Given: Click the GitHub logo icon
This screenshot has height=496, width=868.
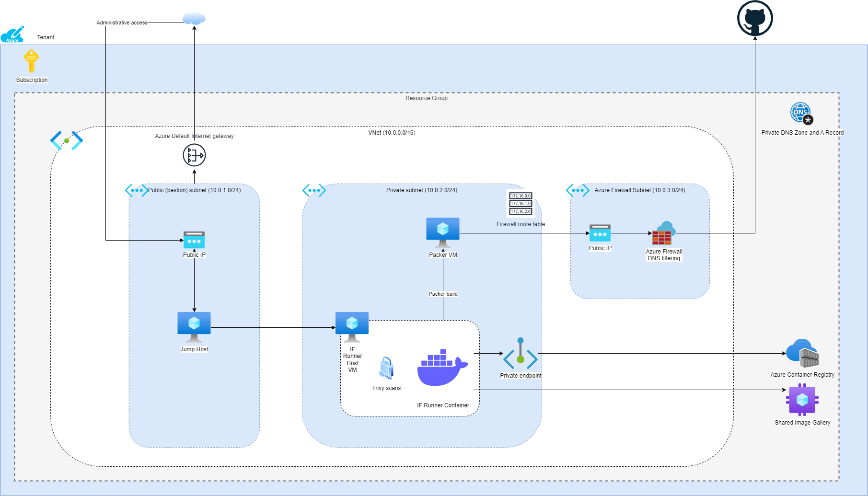Looking at the screenshot, I should click(755, 18).
